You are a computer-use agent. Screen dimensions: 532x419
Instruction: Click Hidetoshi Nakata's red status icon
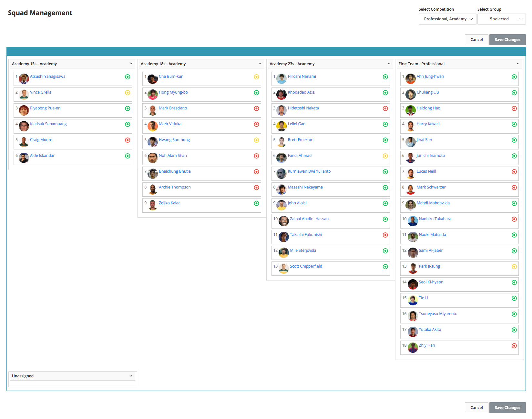(x=385, y=108)
